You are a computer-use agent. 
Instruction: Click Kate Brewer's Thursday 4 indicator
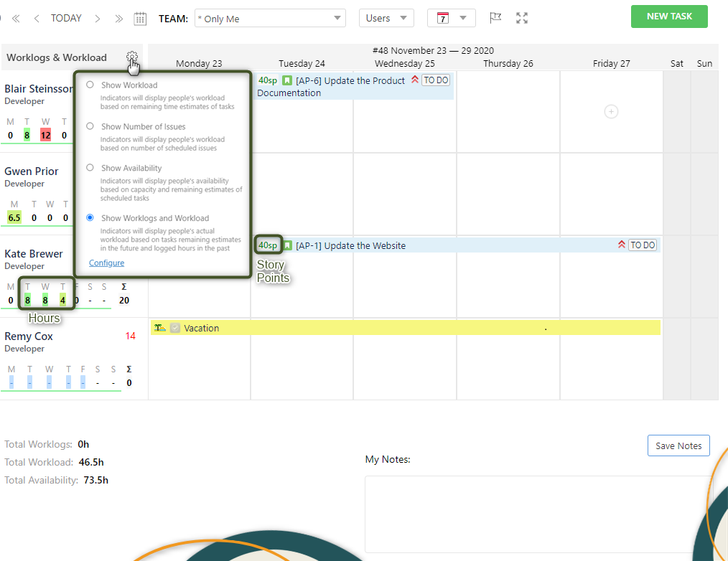tap(62, 300)
